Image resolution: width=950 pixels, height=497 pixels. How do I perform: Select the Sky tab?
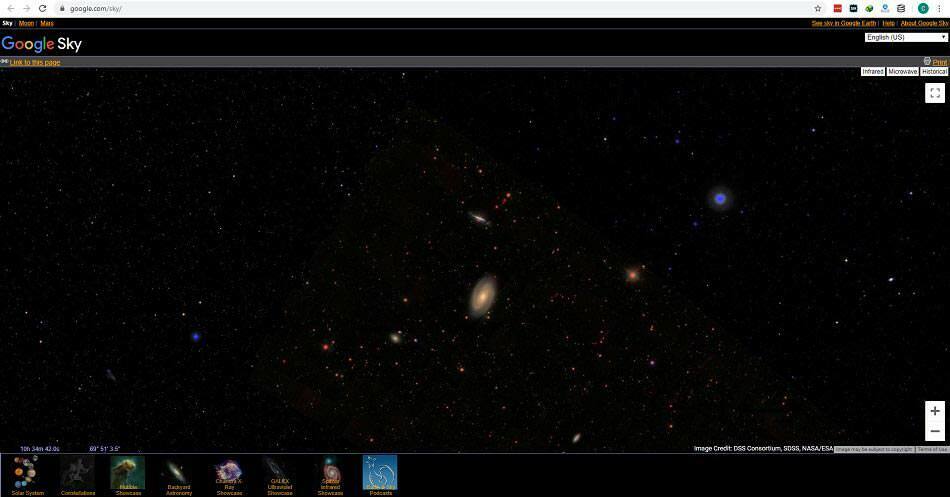click(x=7, y=23)
